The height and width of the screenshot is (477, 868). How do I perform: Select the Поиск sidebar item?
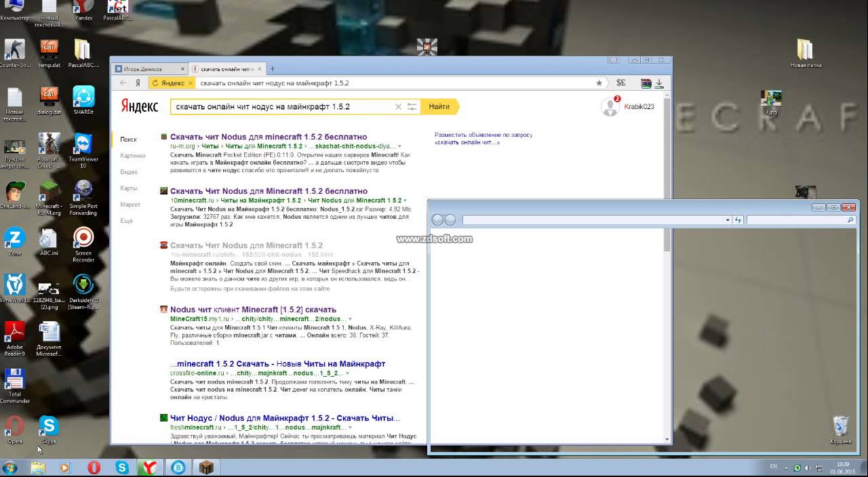(x=128, y=140)
